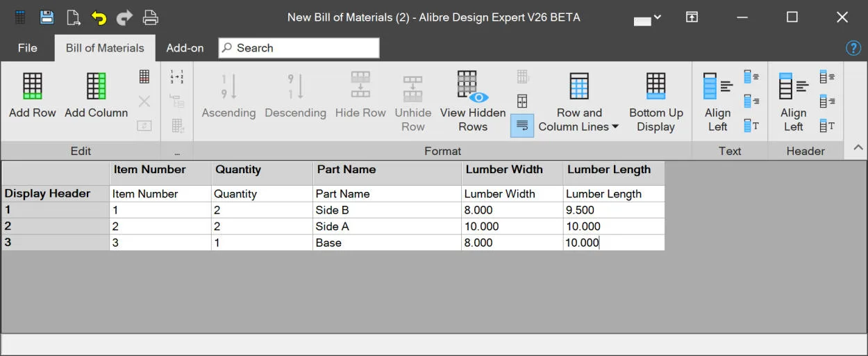Open help with the blue question mark
This screenshot has height=356, width=868.
[x=853, y=48]
